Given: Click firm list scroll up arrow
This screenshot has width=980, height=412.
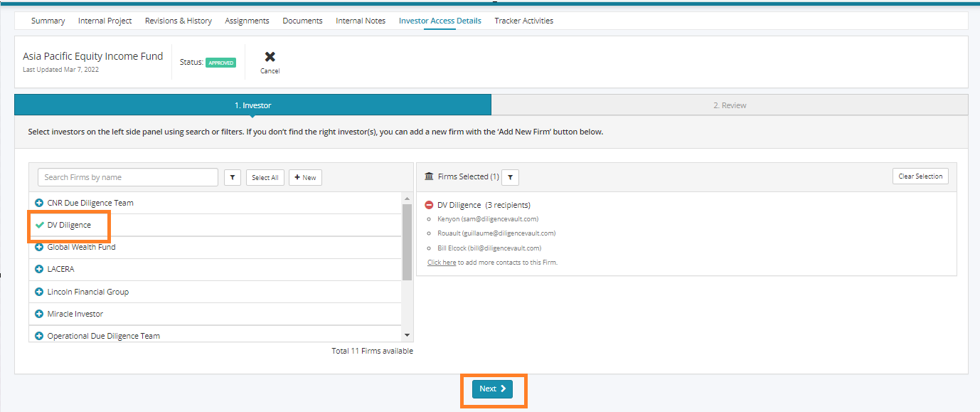Looking at the screenshot, I should [407, 199].
